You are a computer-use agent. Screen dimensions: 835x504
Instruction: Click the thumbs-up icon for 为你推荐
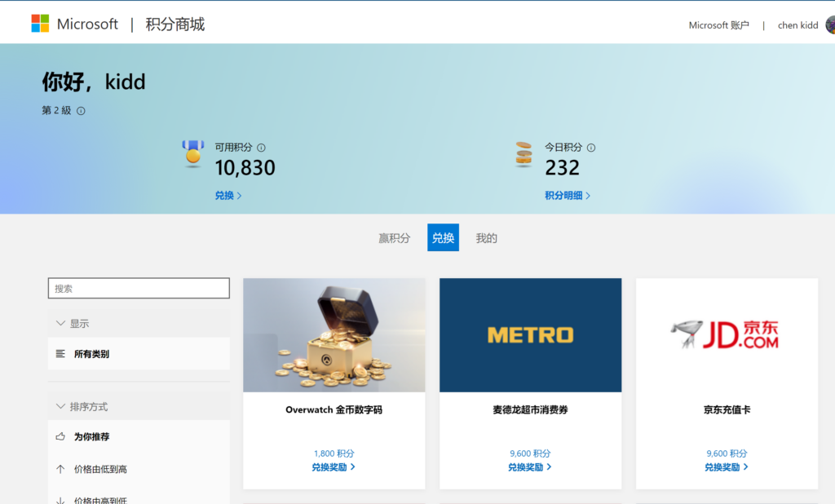[x=60, y=436]
